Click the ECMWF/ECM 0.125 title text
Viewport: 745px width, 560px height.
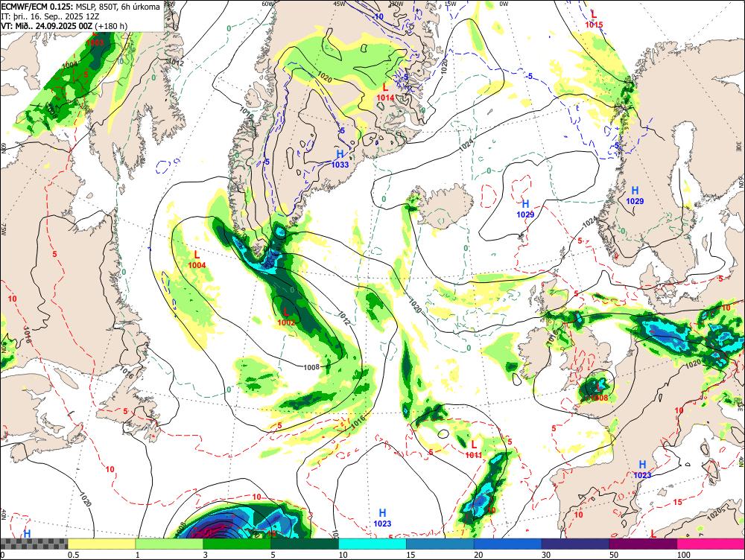pyautogui.click(x=37, y=7)
